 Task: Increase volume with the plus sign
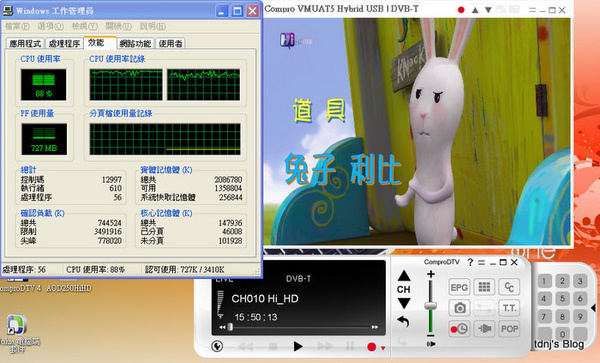(x=431, y=274)
